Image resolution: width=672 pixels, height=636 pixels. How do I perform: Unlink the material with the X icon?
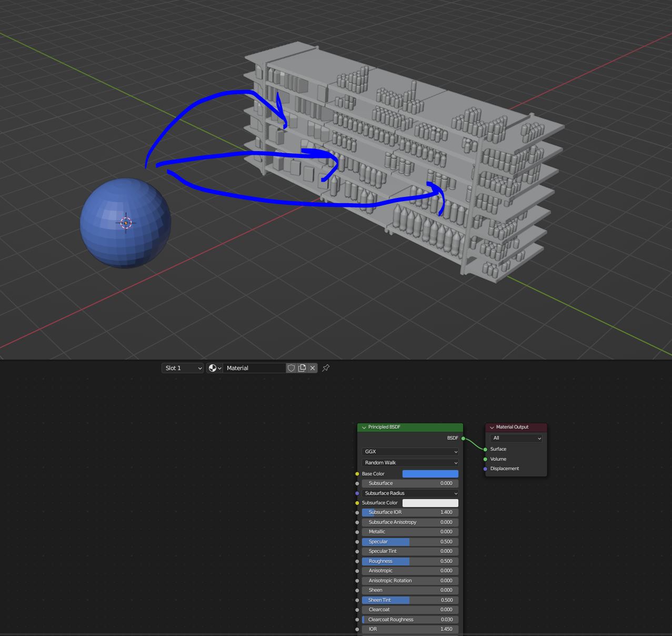(313, 368)
